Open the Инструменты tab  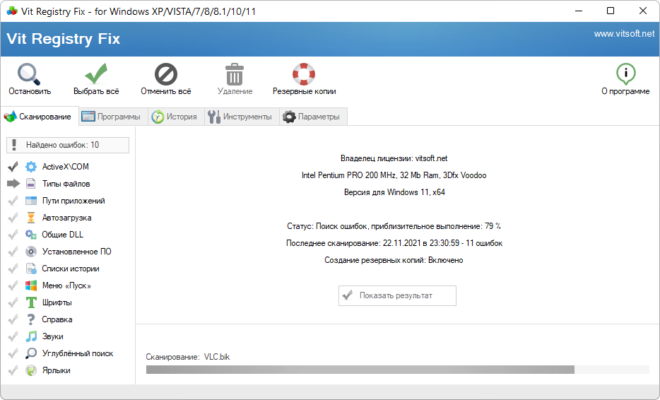point(242,117)
